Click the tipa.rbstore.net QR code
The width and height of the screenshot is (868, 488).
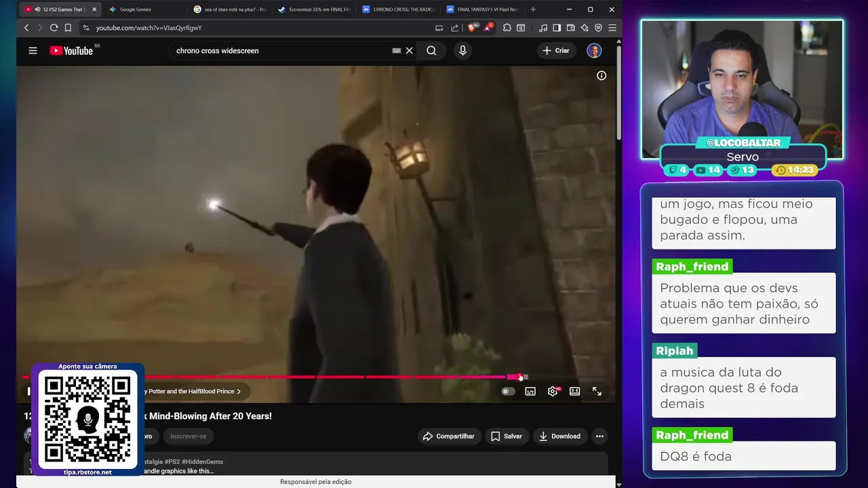click(x=87, y=420)
